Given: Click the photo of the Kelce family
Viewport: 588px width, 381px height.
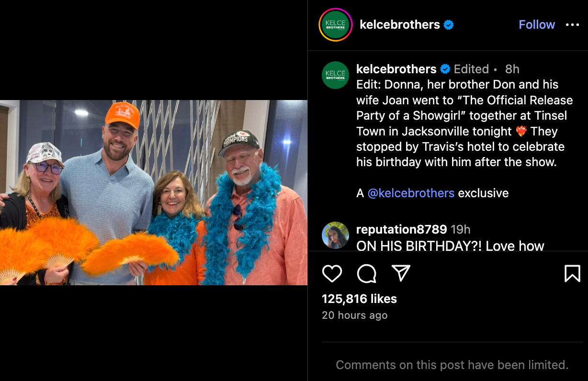Looking at the screenshot, I should tap(153, 191).
